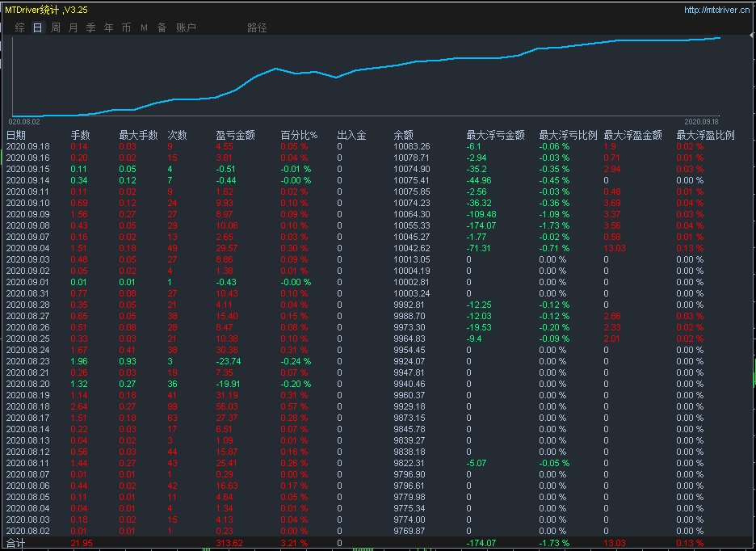Click the 最大浮亏金额 column header
The width and height of the screenshot is (756, 551).
tap(496, 135)
